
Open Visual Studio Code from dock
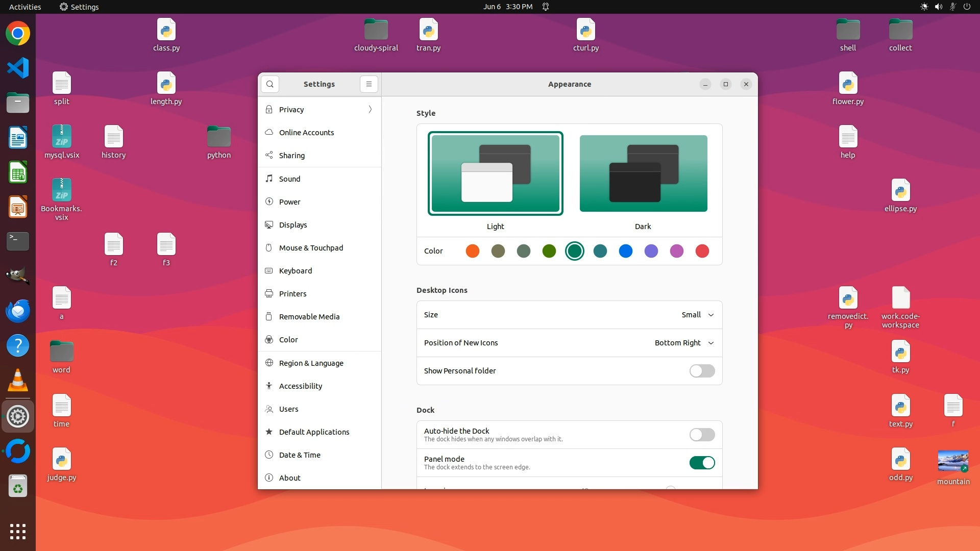coord(18,68)
